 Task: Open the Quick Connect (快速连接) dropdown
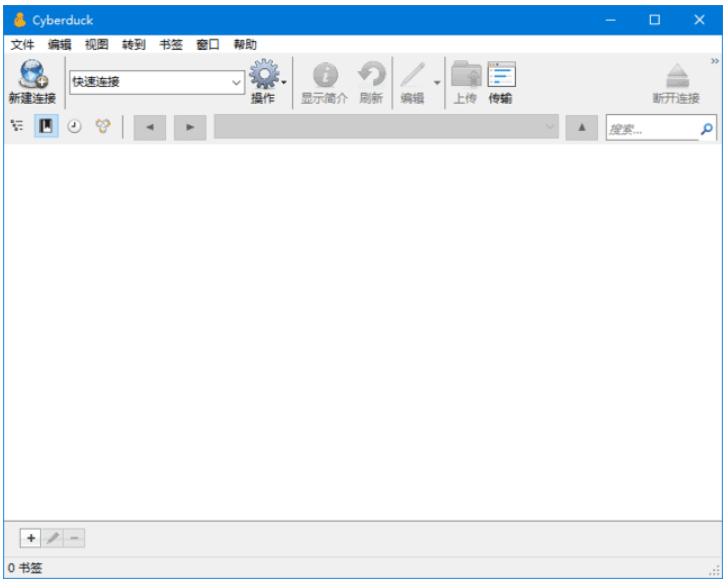click(x=236, y=82)
